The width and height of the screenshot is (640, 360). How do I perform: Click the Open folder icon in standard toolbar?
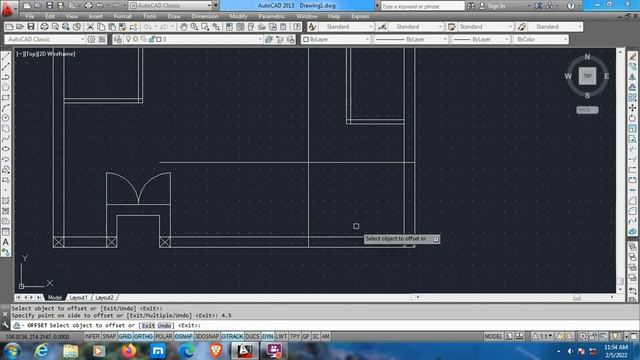[x=20, y=27]
